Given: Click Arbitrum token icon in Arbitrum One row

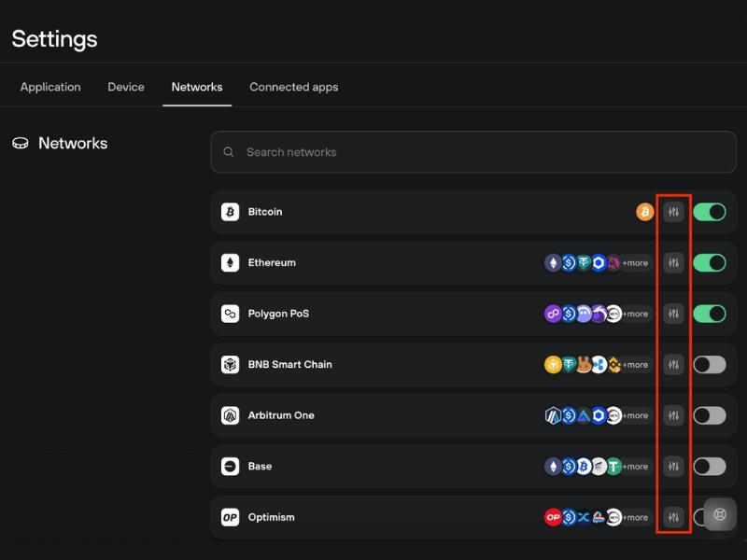Looking at the screenshot, I should (553, 415).
